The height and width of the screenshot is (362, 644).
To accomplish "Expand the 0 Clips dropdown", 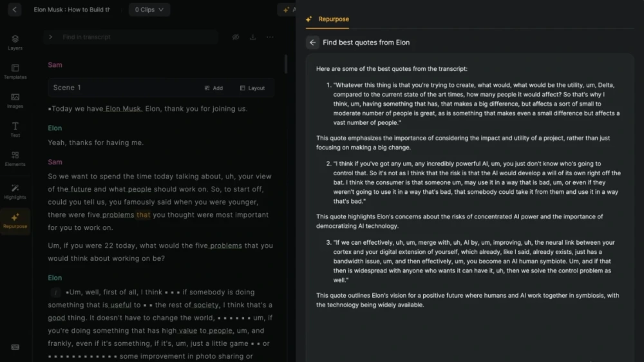I will click(149, 10).
